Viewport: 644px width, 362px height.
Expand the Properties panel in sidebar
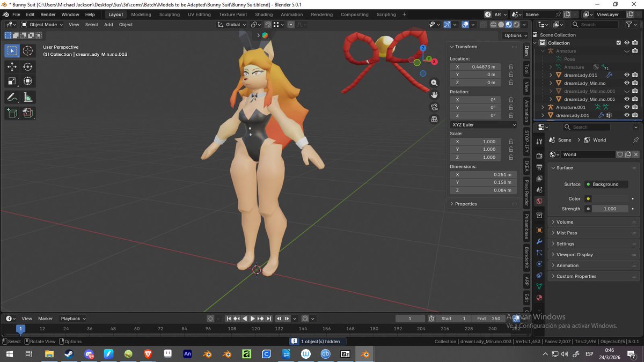[x=484, y=204]
